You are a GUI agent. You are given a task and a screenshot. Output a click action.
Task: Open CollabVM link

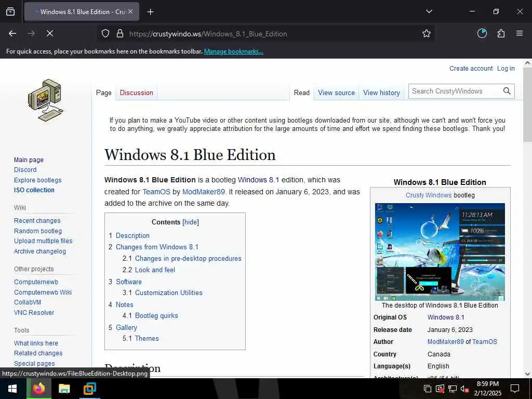pyautogui.click(x=28, y=302)
